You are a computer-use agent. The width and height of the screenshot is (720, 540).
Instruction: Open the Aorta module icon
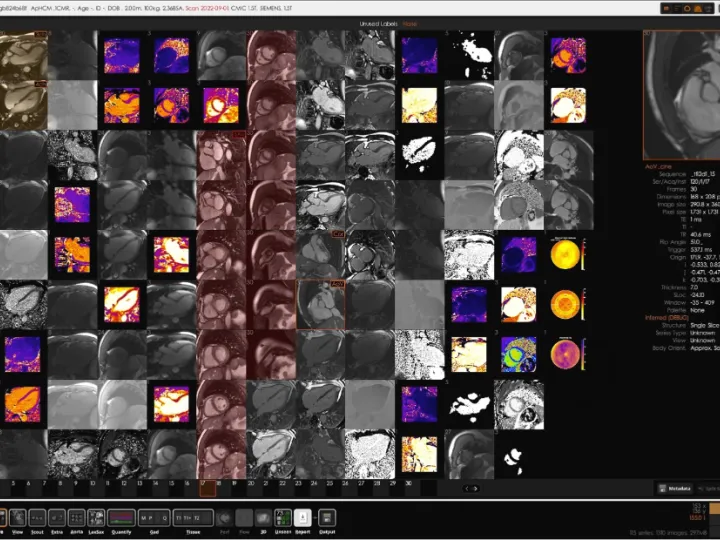click(x=77, y=518)
